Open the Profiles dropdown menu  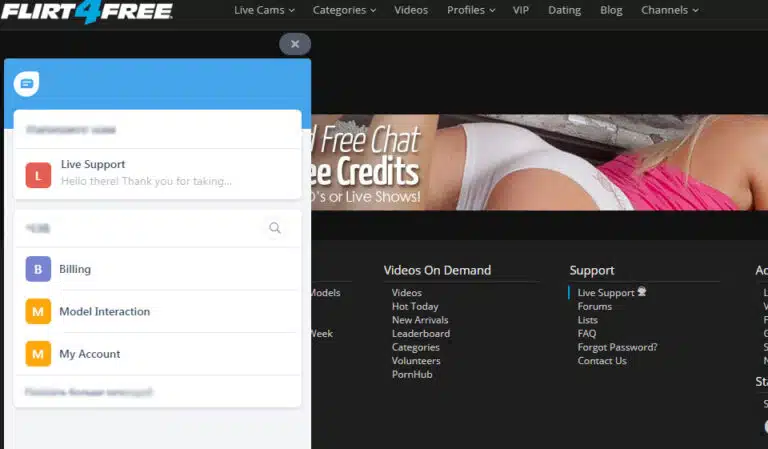point(471,11)
